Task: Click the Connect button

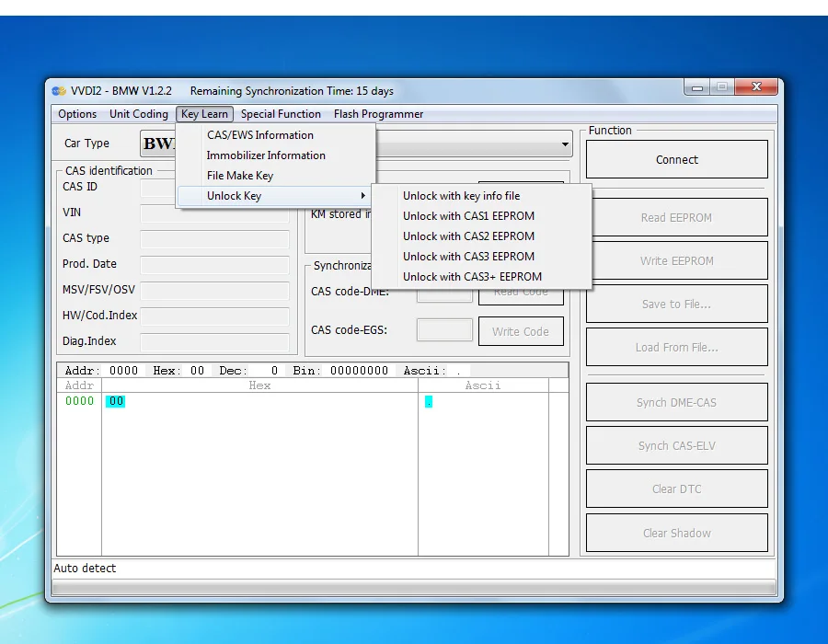Action: coord(676,159)
